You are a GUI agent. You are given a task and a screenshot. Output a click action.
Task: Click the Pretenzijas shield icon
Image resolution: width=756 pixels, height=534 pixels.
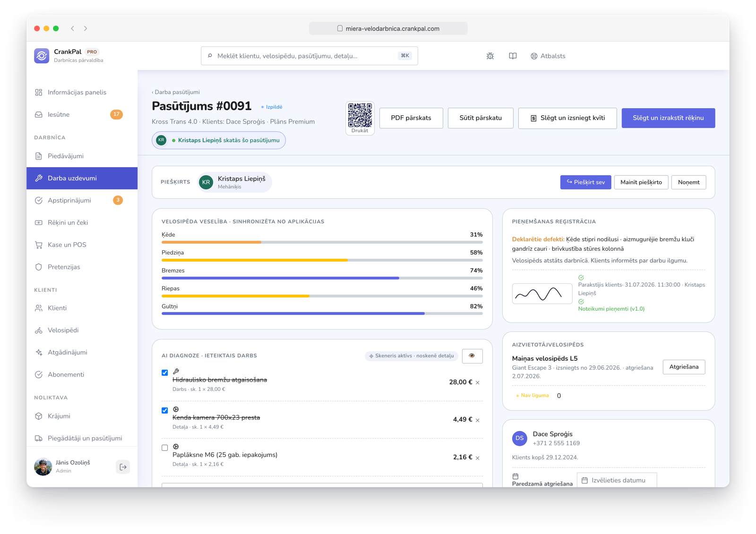click(x=39, y=267)
